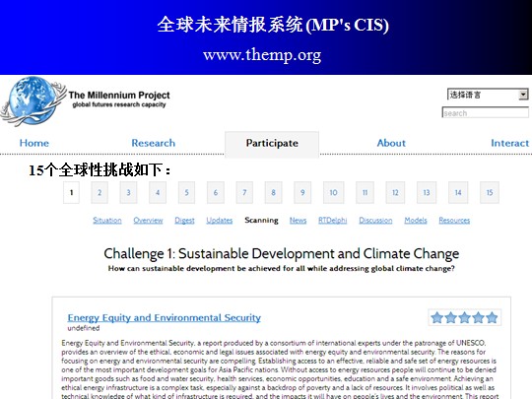Select challenge number 11 box

pos(366,192)
